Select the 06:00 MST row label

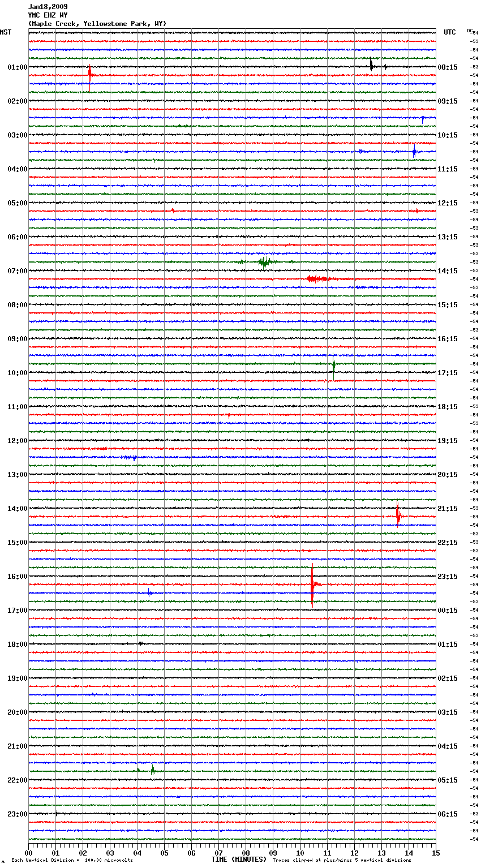point(17,237)
